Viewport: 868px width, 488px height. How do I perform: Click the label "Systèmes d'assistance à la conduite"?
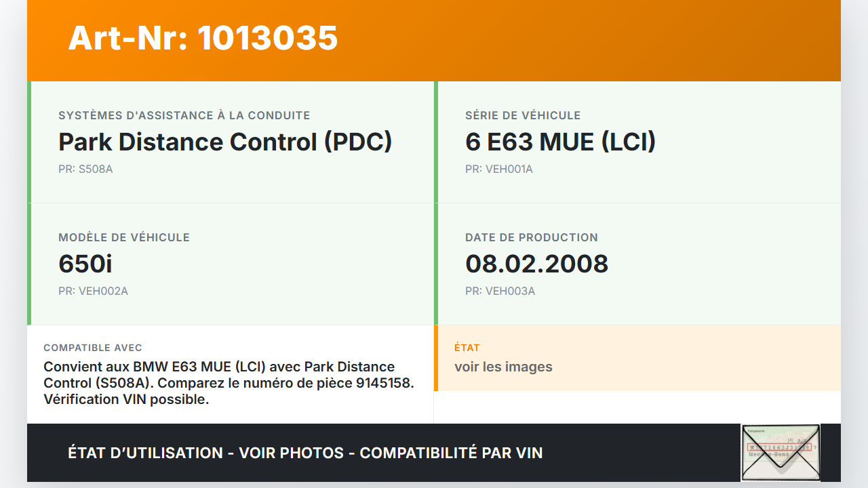[x=184, y=115]
